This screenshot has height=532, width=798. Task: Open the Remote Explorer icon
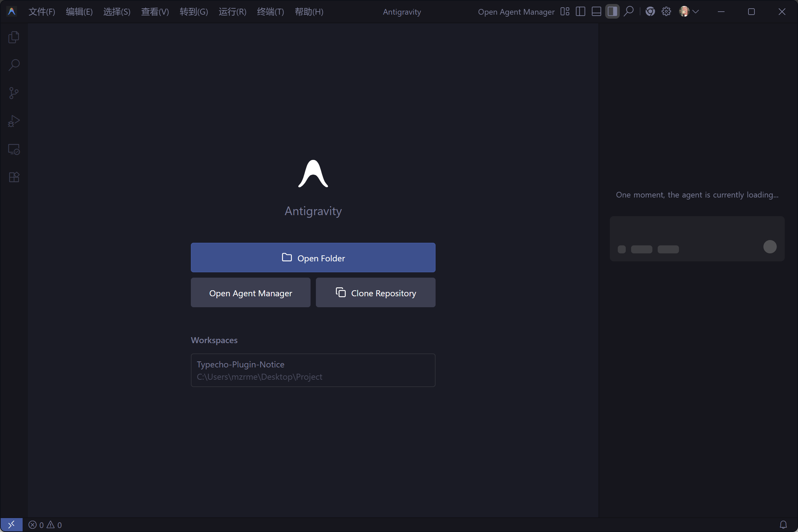(x=14, y=149)
